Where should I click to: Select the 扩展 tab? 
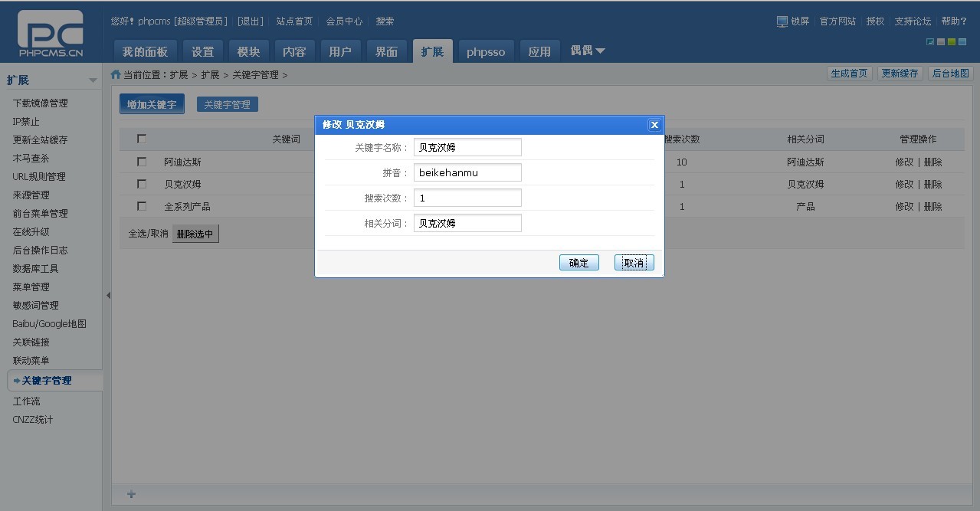[432, 51]
